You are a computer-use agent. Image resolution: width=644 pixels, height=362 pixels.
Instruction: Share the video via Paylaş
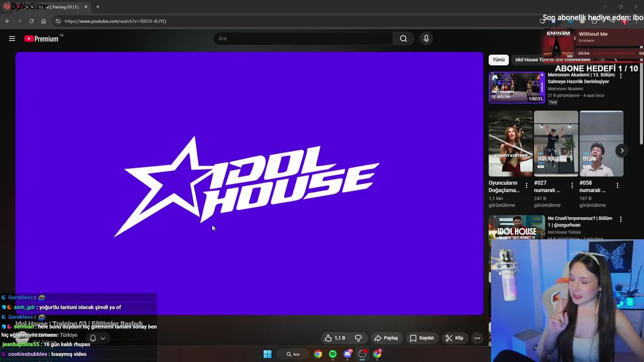tap(386, 338)
